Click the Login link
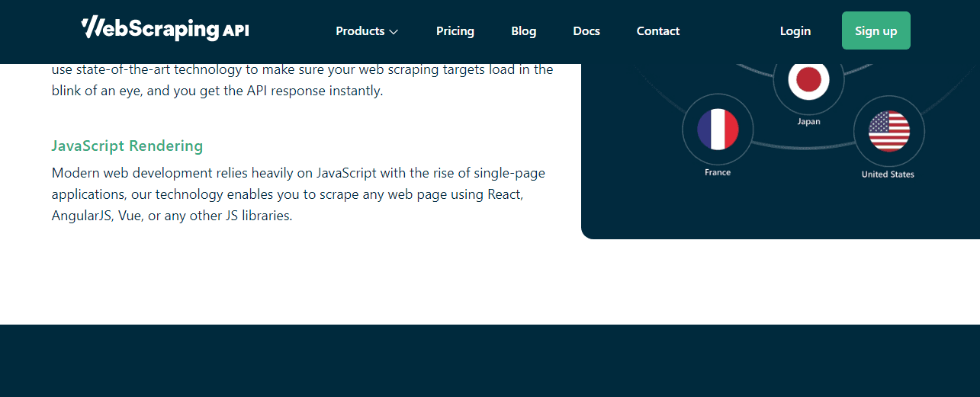This screenshot has height=397, width=980. 795,31
